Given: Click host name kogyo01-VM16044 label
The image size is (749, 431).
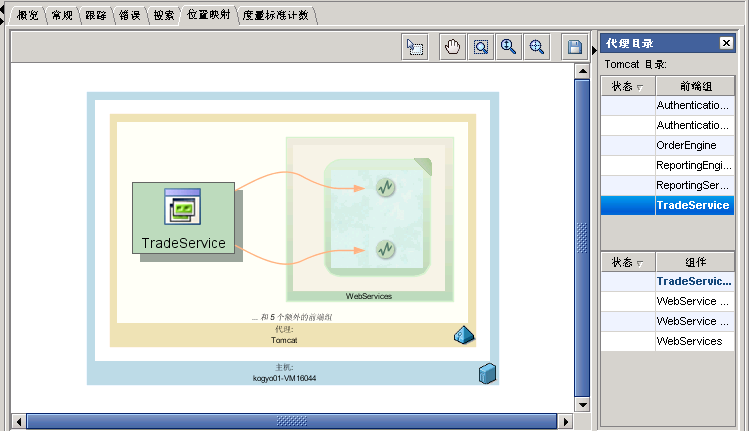Looking at the screenshot, I should 284,378.
